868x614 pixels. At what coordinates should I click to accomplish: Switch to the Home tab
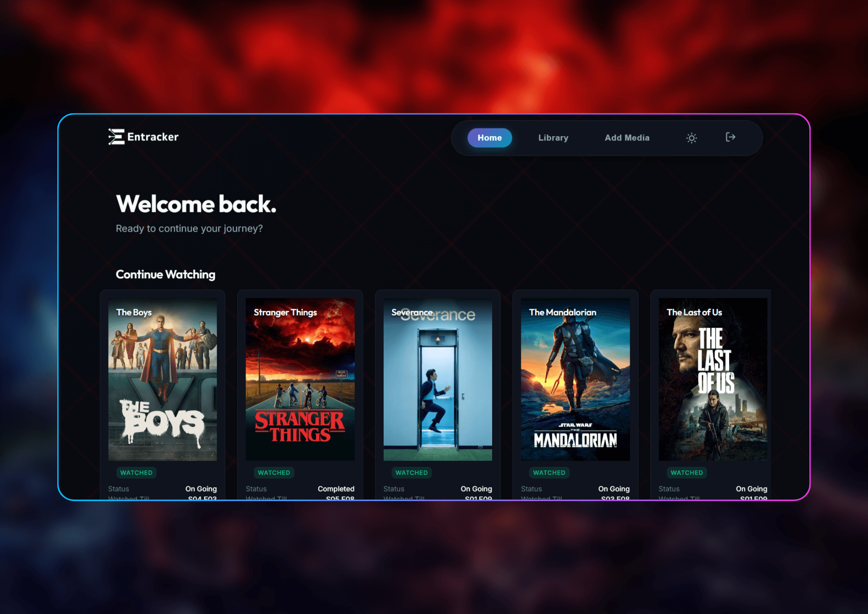tap(490, 138)
